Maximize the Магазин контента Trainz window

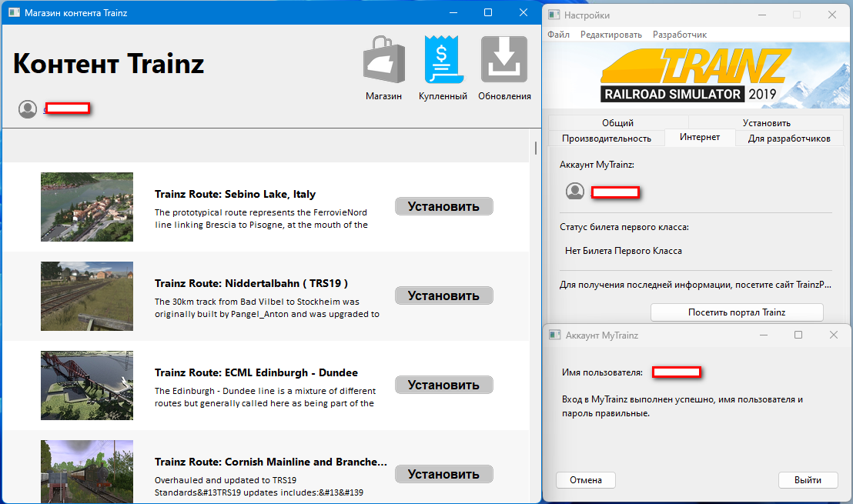coord(488,12)
